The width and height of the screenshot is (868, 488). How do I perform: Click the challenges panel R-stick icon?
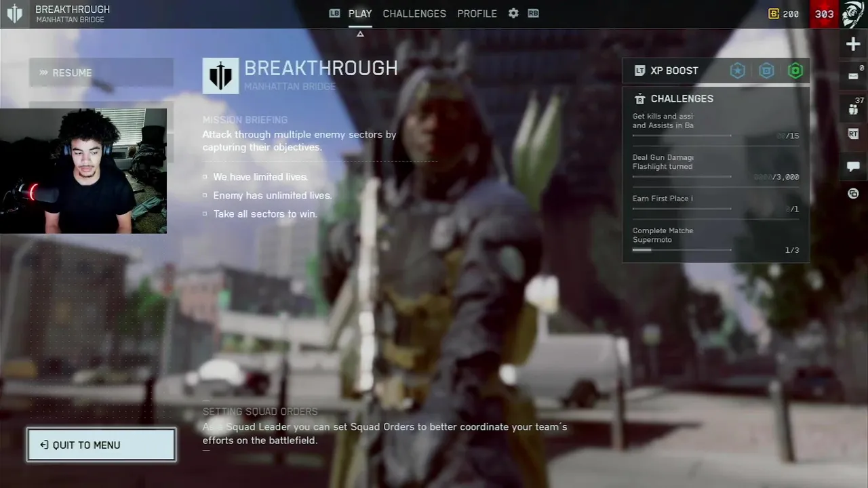coord(639,98)
